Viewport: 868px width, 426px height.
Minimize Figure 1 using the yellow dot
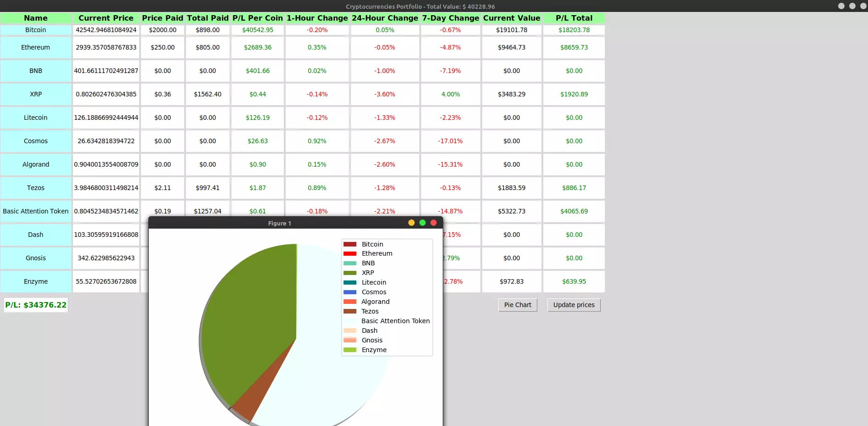pyautogui.click(x=411, y=223)
